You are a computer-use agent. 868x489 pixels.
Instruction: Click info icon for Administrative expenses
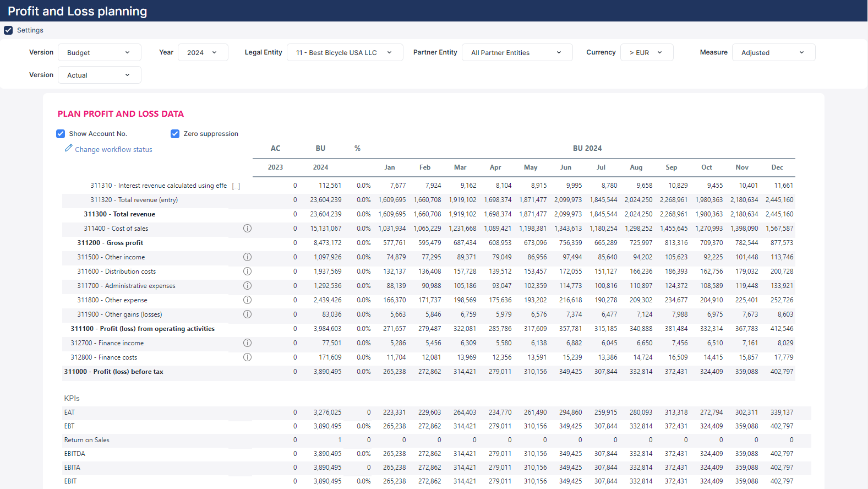(247, 286)
